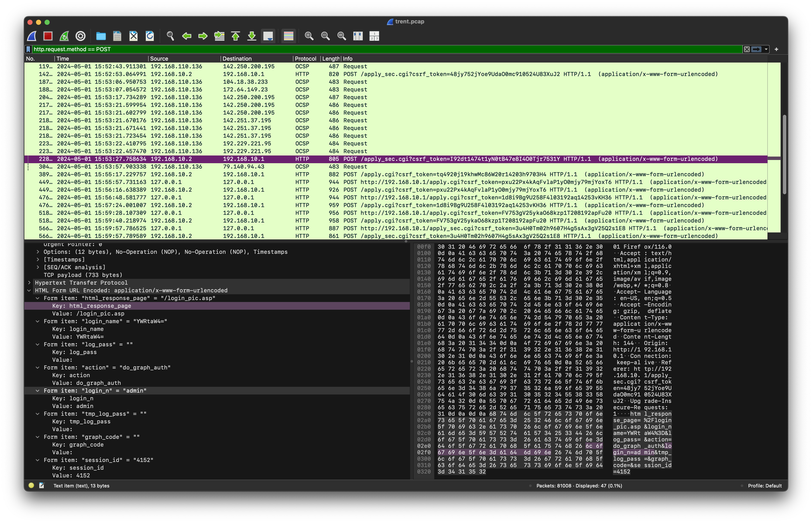Click the Destination column header
812x523 pixels.
[x=237, y=58]
